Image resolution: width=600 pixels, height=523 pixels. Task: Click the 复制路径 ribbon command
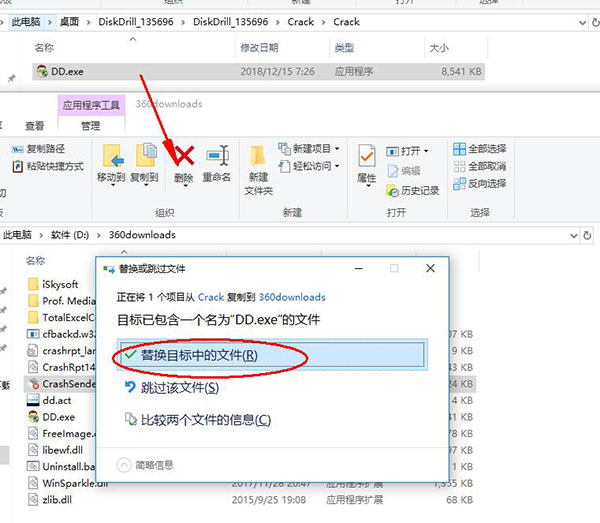39,149
